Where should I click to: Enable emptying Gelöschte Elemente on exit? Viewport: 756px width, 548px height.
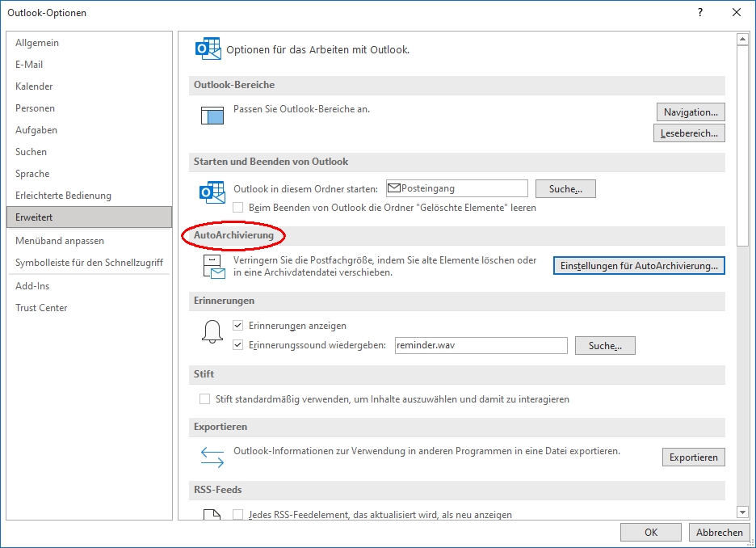238,208
